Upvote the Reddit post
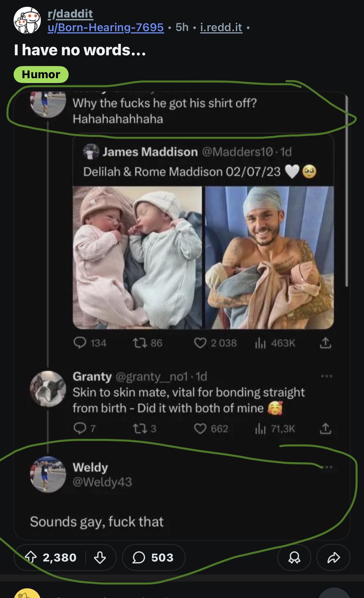This screenshot has width=364, height=598. [x=31, y=557]
